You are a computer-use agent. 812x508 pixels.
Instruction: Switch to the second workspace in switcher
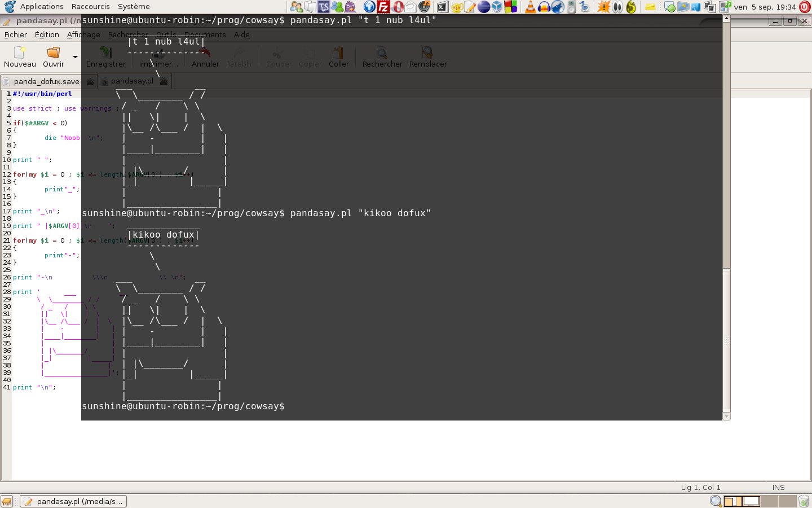[x=751, y=501]
